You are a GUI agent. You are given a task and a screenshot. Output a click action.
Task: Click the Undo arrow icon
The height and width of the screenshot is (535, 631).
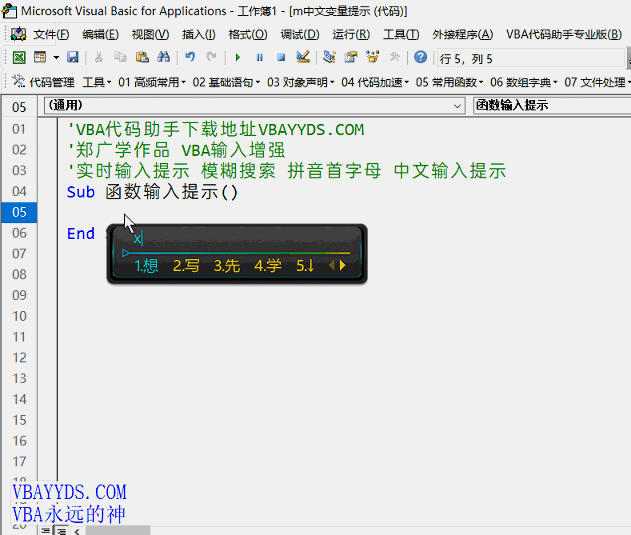coord(190,58)
